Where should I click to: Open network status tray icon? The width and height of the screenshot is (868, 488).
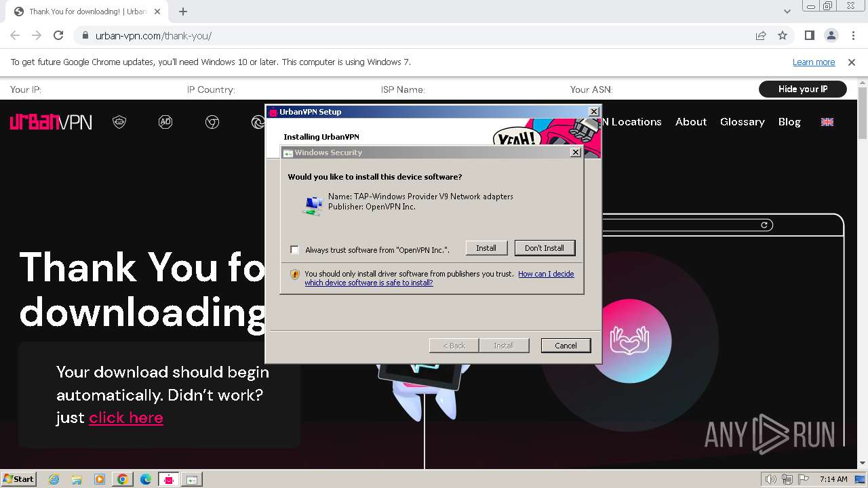[787, 479]
